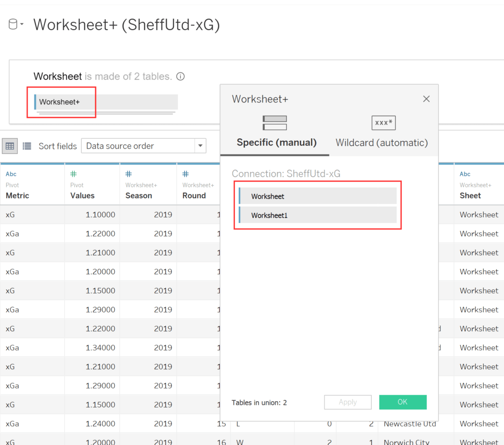Click the # type icon on Round field
Viewport: 504px width, 445px height.
186,174
